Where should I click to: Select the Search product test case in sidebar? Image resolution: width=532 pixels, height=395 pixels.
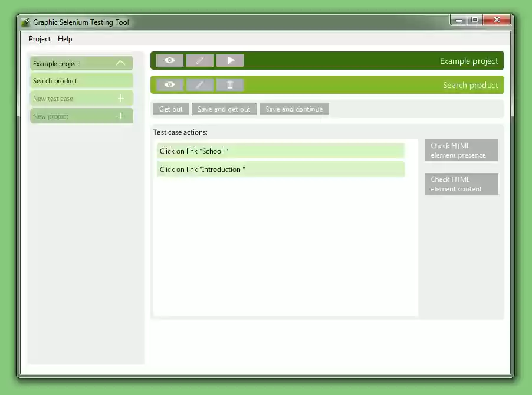pyautogui.click(x=81, y=80)
